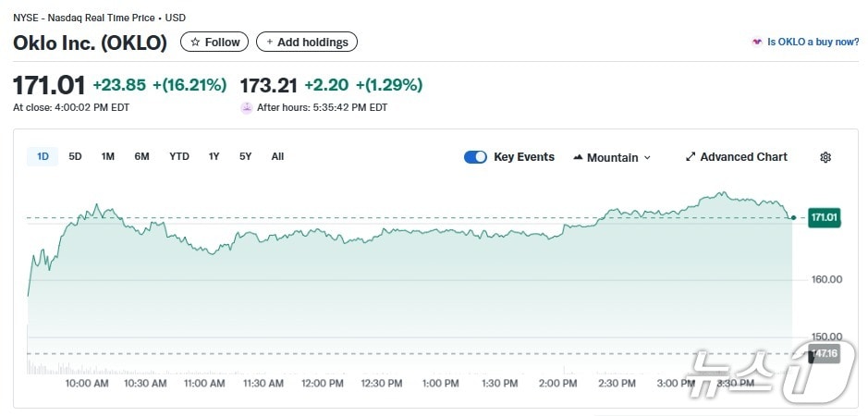Open chart settings gear icon

click(x=825, y=157)
